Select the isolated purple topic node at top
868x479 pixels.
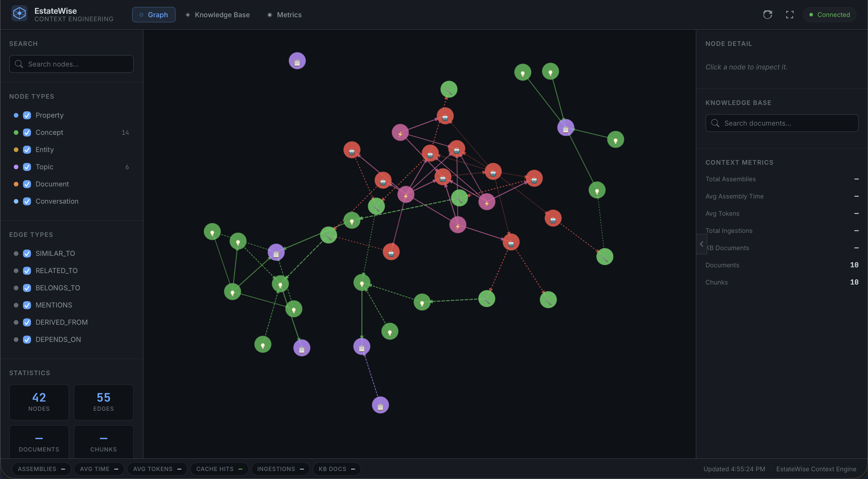click(297, 61)
